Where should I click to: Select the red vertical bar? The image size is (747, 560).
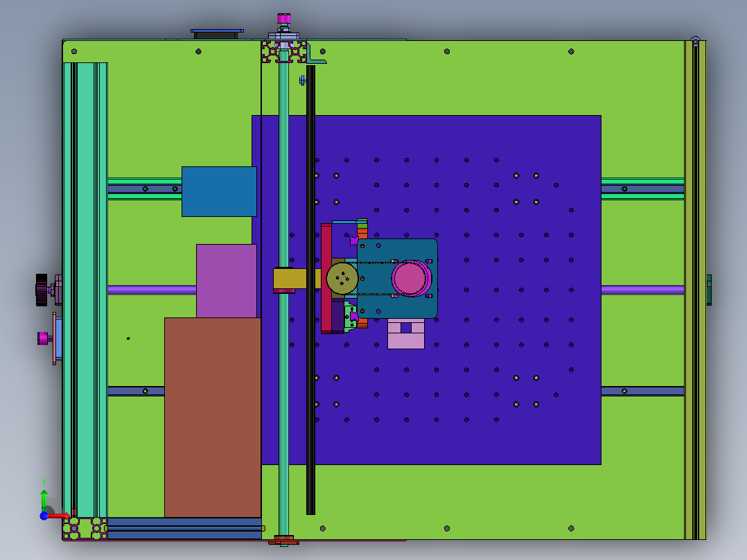tap(326, 279)
